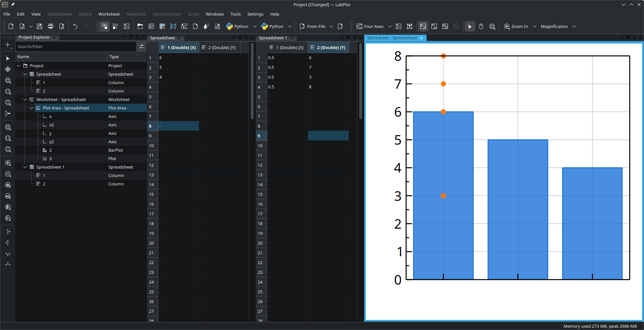Screen dimensions: 644x330
Task: Click the Print icon in toolbar
Action: click(x=51, y=27)
